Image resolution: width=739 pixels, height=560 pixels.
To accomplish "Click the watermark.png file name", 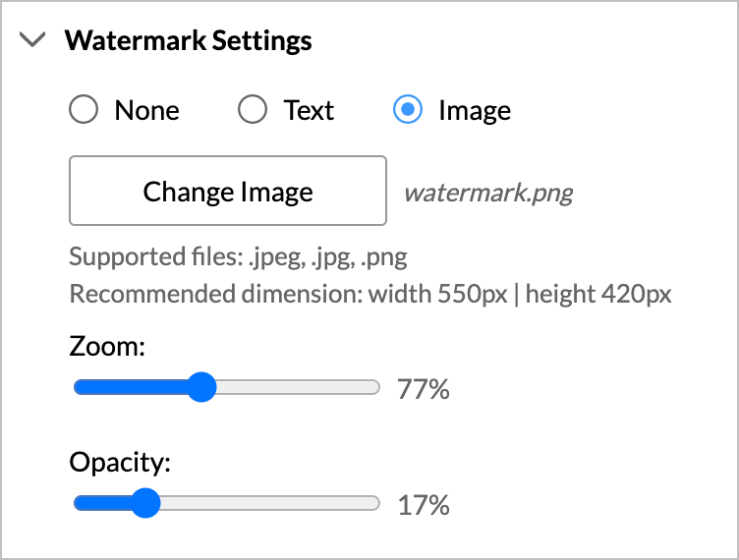I will 487,192.
